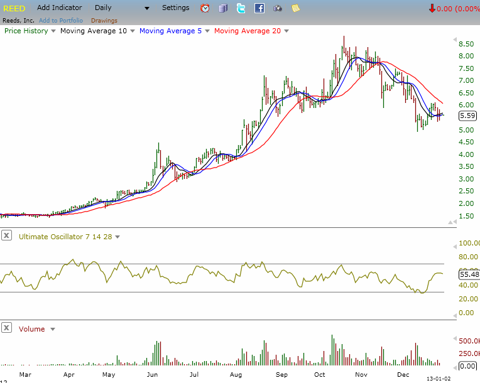Click the 5.59 current price marker
480x383 pixels.
click(x=467, y=116)
